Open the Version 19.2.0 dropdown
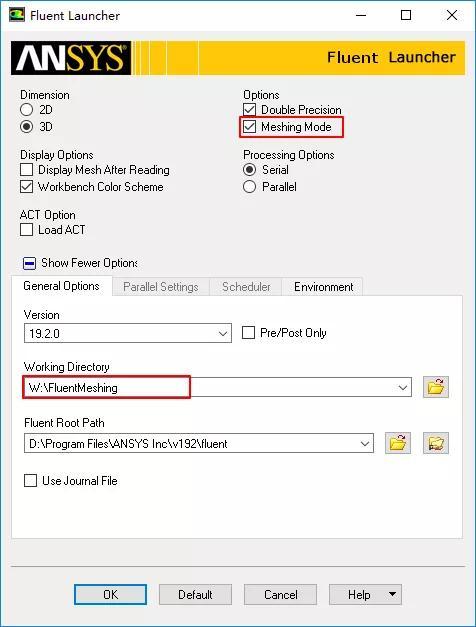The image size is (476, 627). point(128,333)
